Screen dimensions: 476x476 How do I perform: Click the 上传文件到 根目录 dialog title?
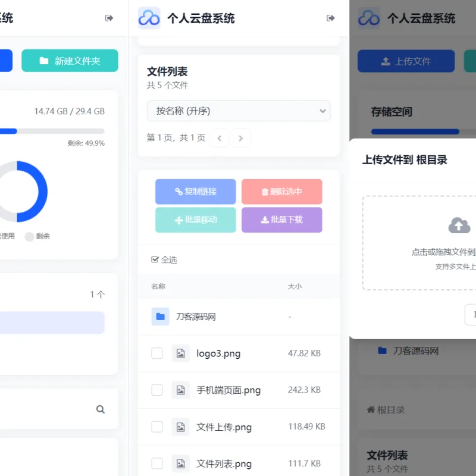405,159
